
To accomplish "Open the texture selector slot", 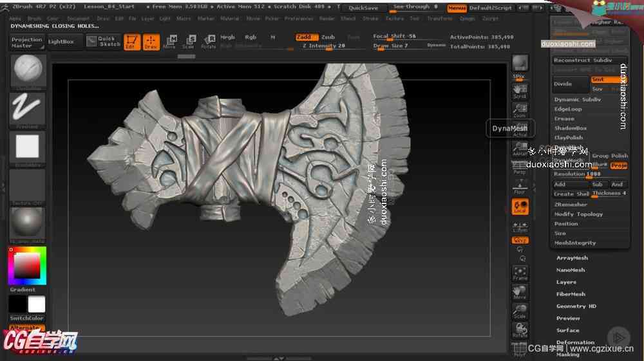I will click(28, 186).
